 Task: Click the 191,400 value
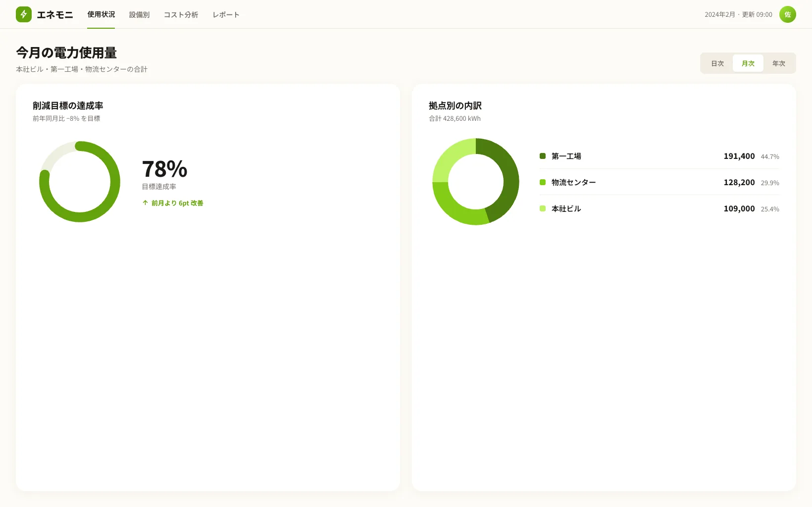[739, 156]
